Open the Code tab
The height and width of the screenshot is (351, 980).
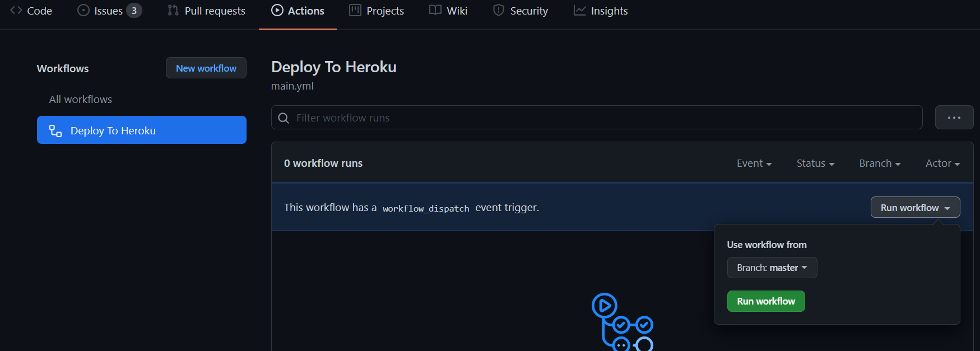coord(31,11)
